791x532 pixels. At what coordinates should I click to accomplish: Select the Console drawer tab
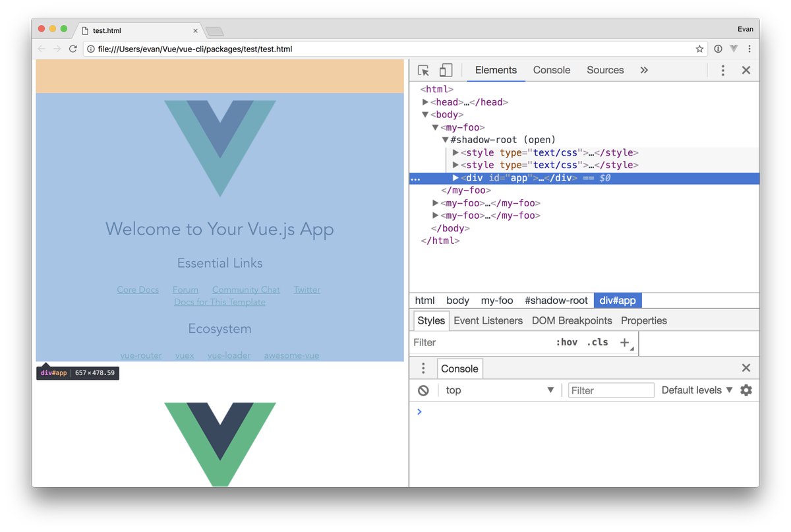460,369
